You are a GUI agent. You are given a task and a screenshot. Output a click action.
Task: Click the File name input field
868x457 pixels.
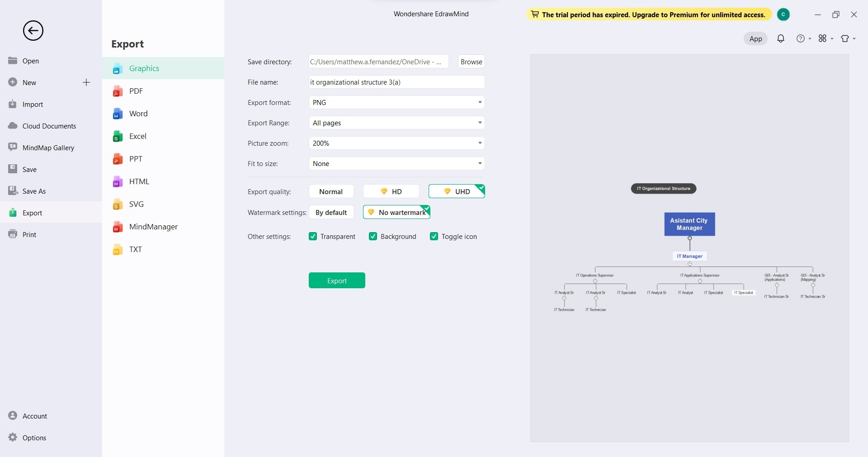point(397,82)
